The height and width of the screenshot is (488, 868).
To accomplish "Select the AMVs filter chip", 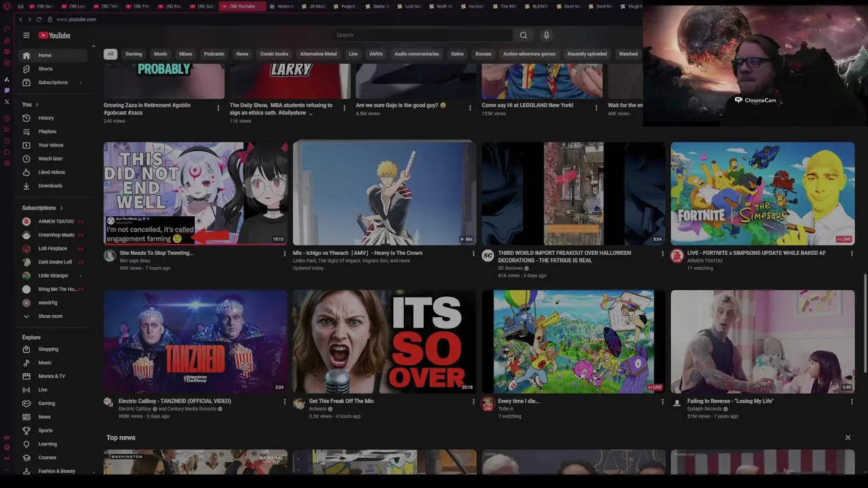I will tap(376, 54).
